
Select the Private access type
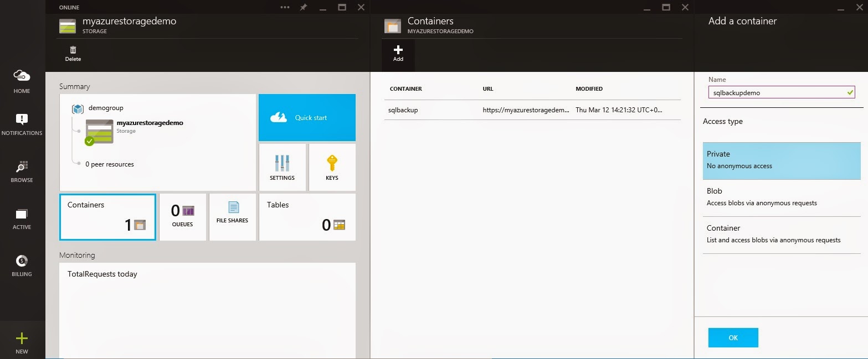[782, 160]
